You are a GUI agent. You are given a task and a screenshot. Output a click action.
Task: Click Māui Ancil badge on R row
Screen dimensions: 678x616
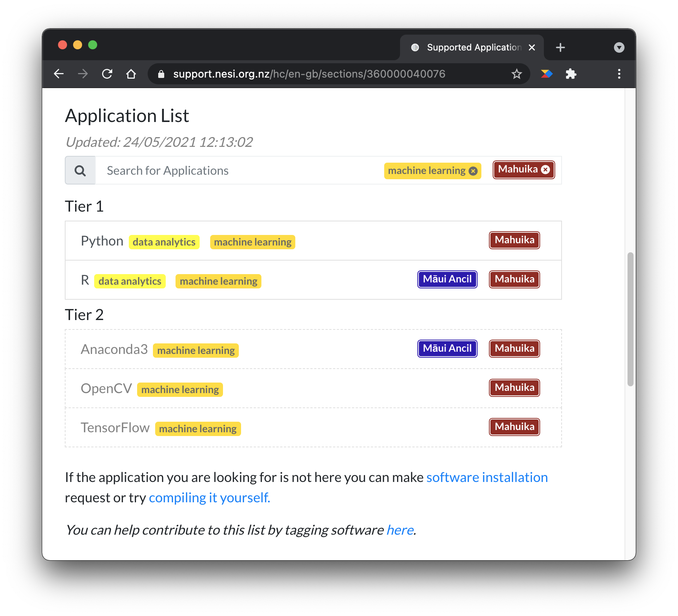pyautogui.click(x=447, y=279)
